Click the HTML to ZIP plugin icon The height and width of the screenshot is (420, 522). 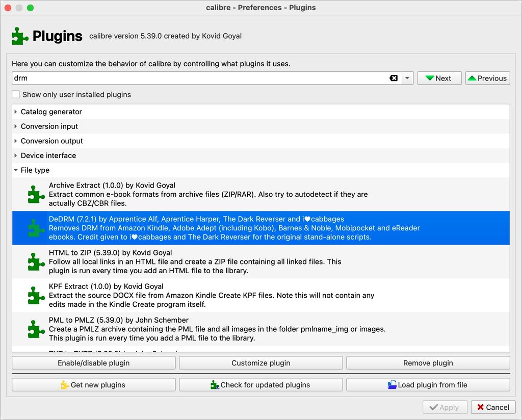coord(36,261)
